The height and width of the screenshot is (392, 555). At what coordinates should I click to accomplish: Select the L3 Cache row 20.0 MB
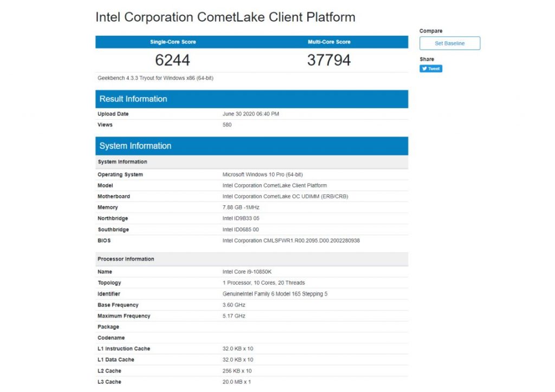[238, 382]
